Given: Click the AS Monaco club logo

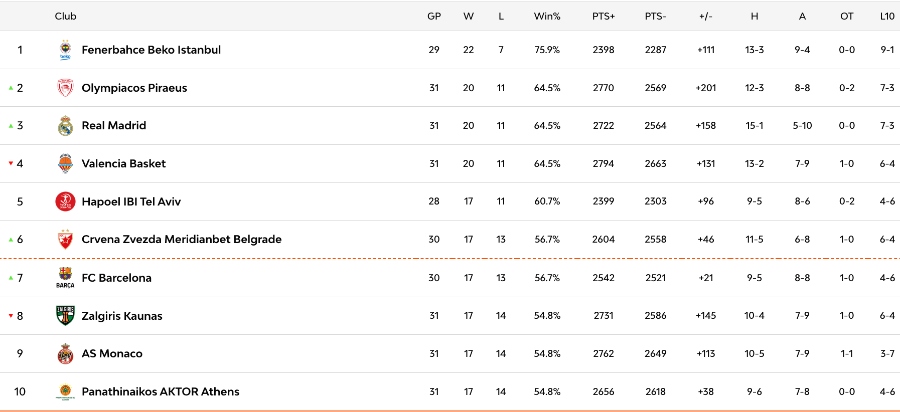Looking at the screenshot, I should pos(65,354).
